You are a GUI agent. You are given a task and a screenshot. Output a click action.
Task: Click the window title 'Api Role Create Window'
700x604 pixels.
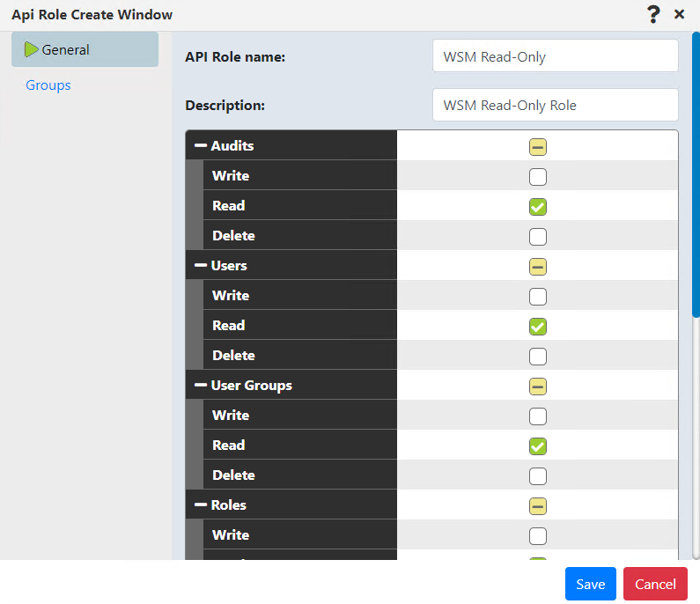coord(92,14)
